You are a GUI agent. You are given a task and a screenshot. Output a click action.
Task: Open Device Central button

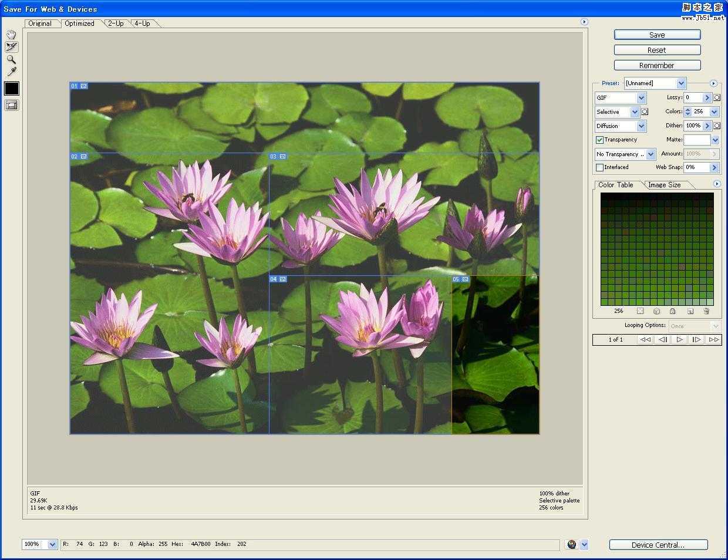pyautogui.click(x=658, y=545)
